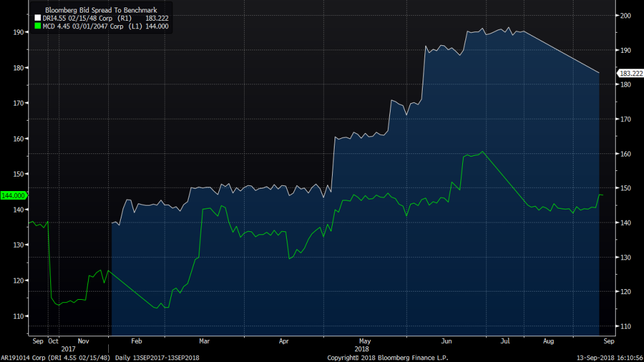
Task: Click the 183.222 right axis value tag
Action: pyautogui.click(x=630, y=74)
